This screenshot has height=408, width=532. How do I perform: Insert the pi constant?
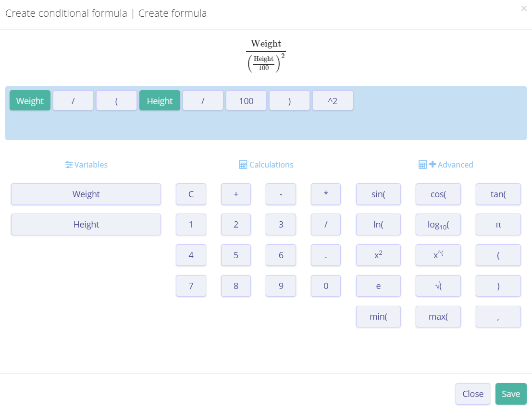(x=498, y=224)
